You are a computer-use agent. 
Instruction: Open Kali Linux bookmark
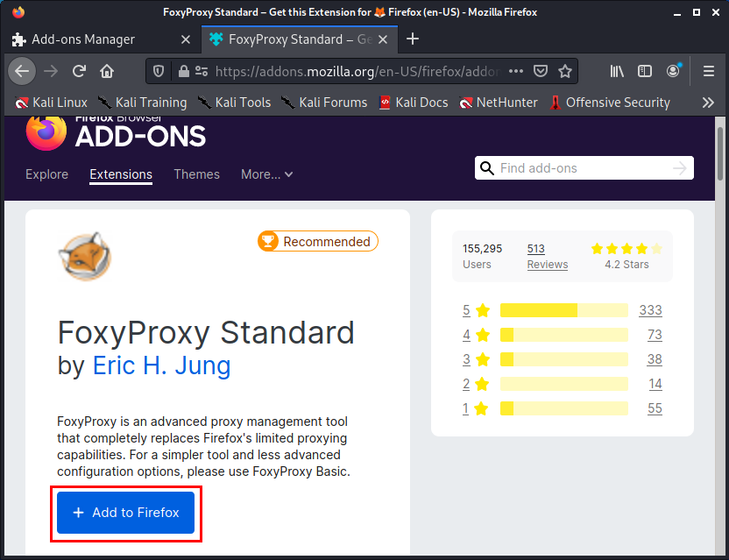pos(51,103)
